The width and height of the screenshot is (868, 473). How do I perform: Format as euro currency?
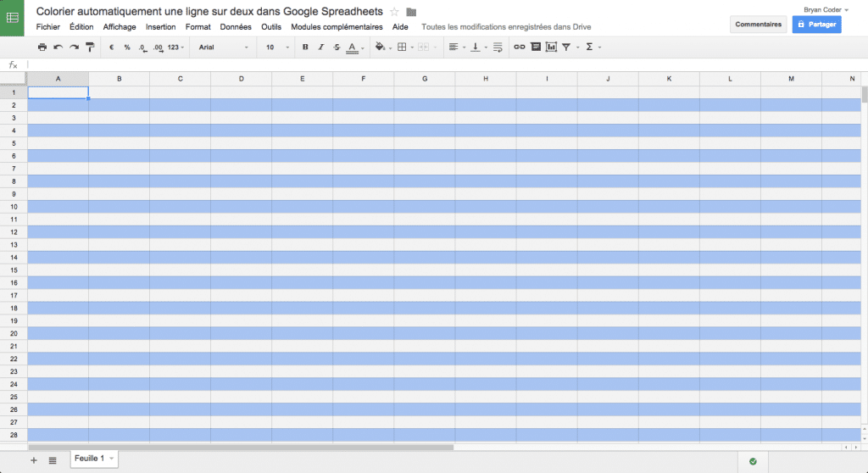[x=111, y=47]
